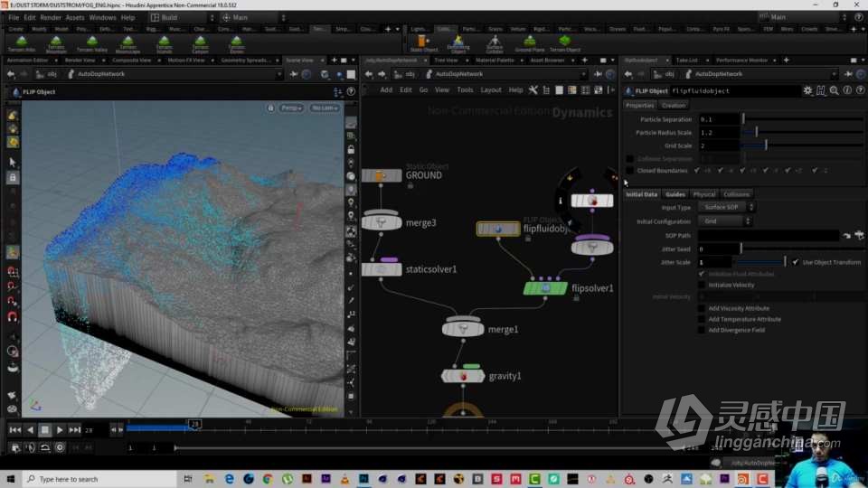868x488 pixels.
Task: Click the Play forward button
Action: coord(60,430)
